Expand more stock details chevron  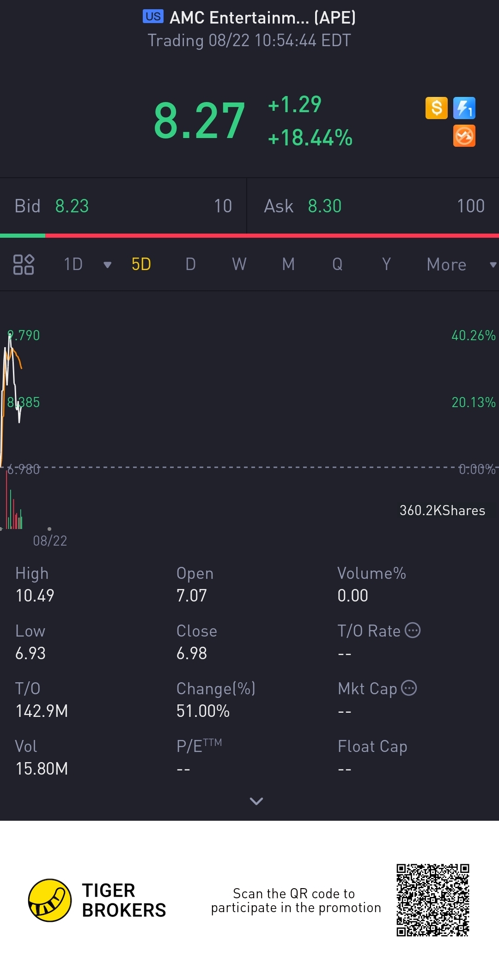click(x=256, y=801)
